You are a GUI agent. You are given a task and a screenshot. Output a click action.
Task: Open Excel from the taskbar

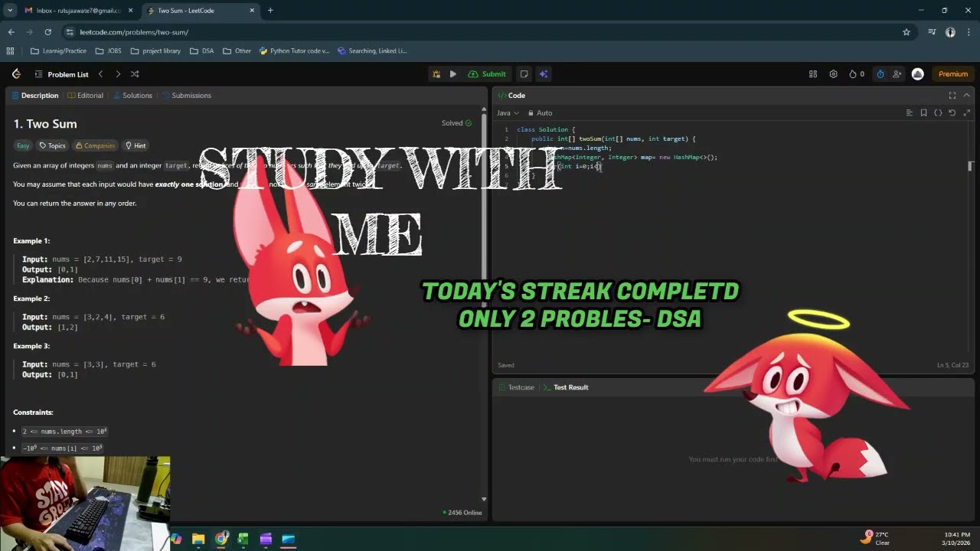point(243,539)
